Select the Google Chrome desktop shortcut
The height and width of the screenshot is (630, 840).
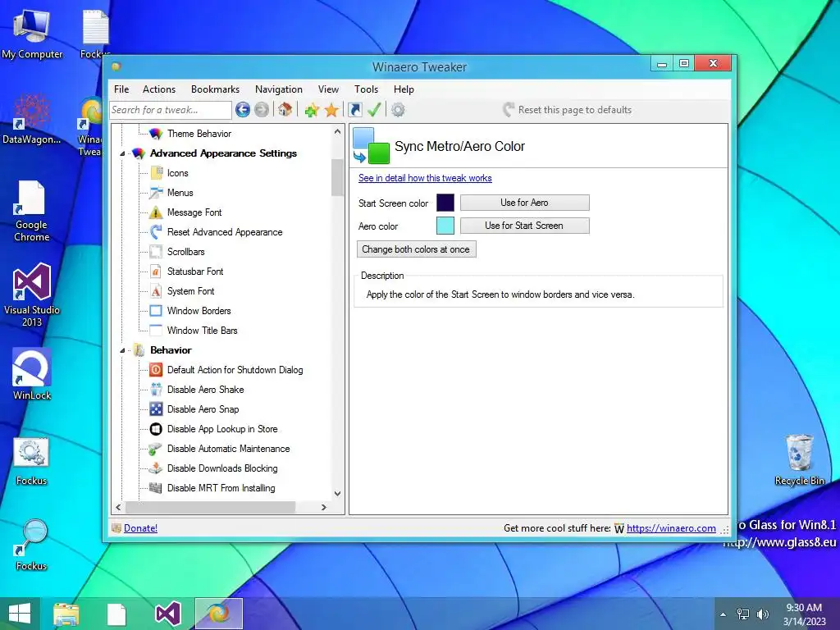coord(32,211)
